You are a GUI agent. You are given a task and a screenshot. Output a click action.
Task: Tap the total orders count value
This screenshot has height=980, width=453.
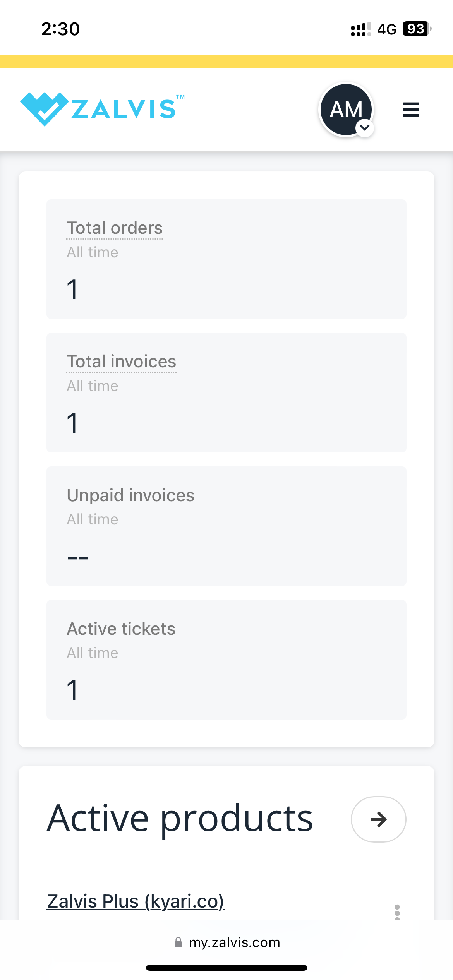tap(72, 290)
